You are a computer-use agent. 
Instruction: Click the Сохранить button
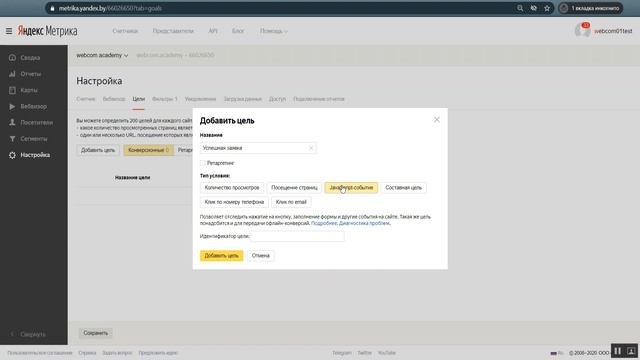click(96, 333)
